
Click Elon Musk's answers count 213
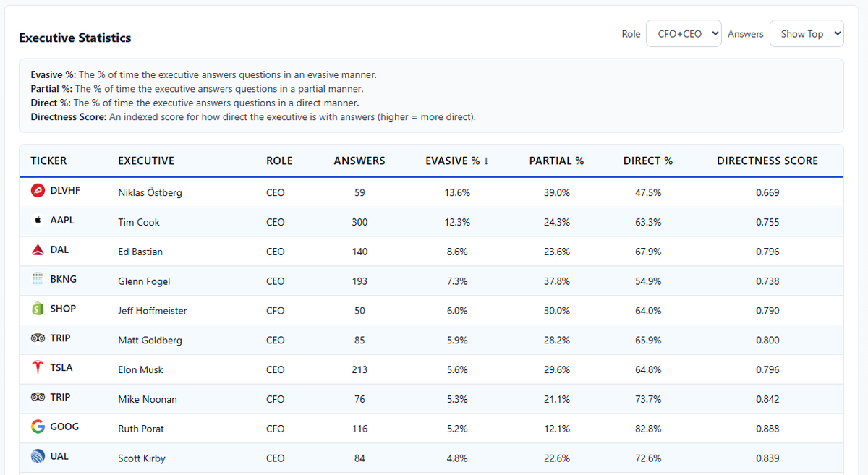pyautogui.click(x=359, y=370)
